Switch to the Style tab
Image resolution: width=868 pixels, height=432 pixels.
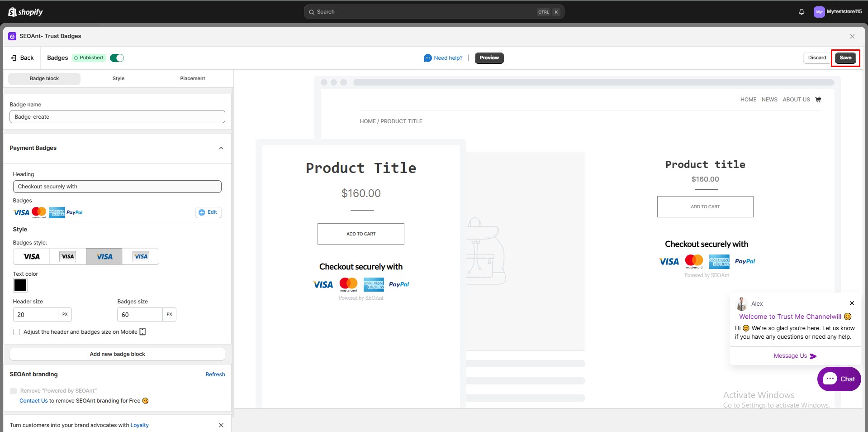(119, 79)
